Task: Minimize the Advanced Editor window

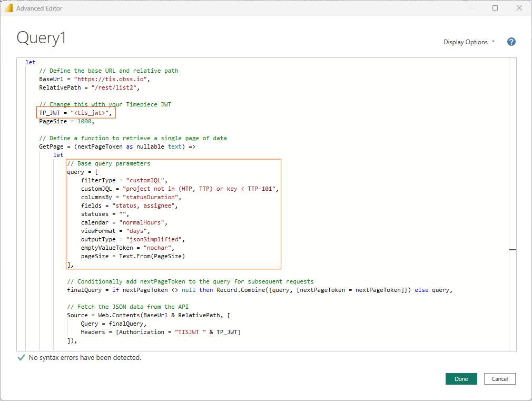Action: 471,8
